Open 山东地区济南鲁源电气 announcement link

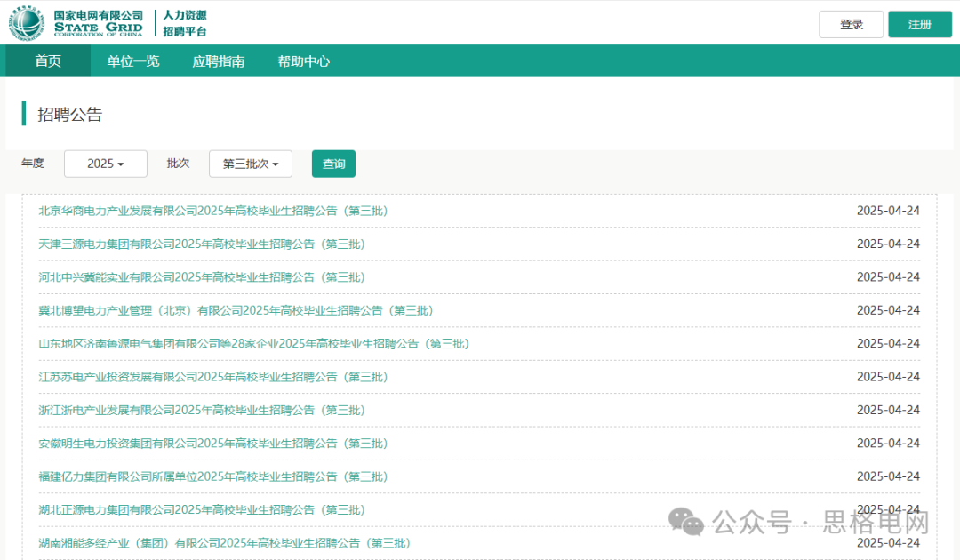click(x=253, y=343)
